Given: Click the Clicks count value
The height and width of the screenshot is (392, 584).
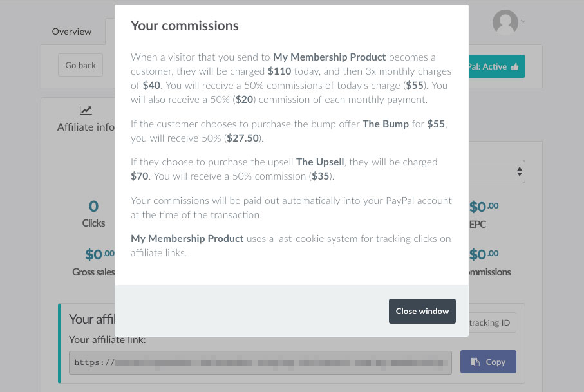Looking at the screenshot, I should click(x=93, y=206).
